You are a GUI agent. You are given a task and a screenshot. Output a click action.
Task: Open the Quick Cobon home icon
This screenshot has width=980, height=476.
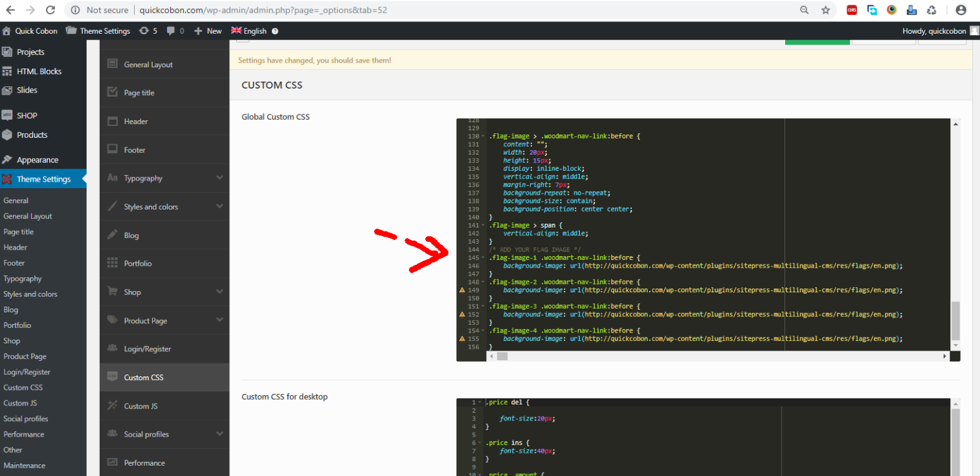[6, 31]
